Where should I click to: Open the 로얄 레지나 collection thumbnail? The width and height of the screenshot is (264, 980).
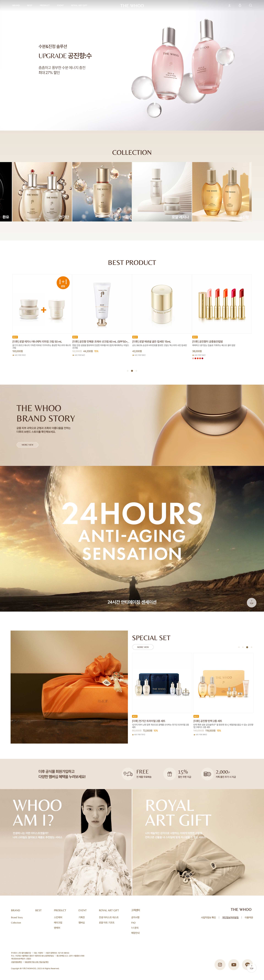[x=162, y=192]
